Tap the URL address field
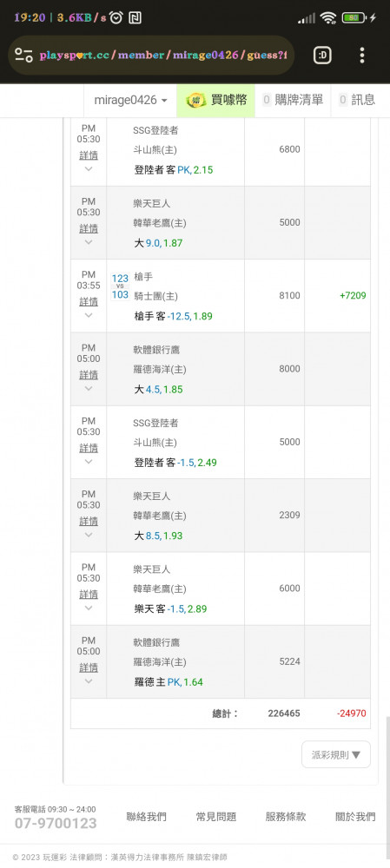390x868 pixels. click(x=163, y=56)
